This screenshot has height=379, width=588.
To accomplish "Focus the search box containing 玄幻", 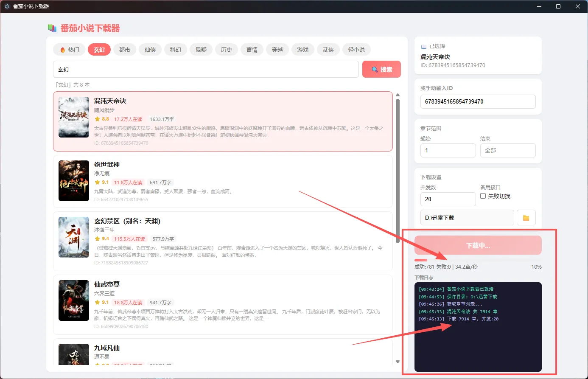I will (206, 70).
